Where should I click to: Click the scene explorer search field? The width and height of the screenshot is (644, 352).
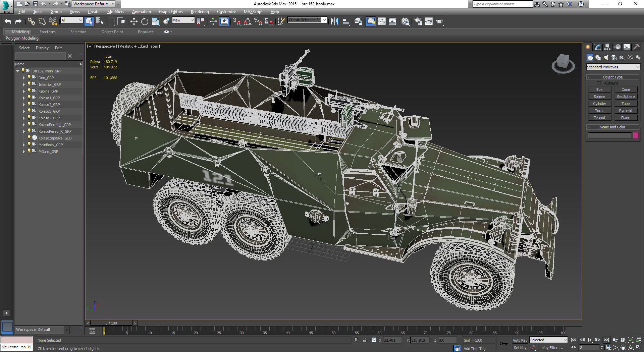(40, 56)
